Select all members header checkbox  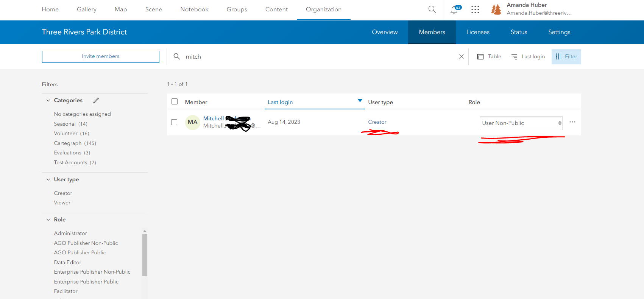175,101
